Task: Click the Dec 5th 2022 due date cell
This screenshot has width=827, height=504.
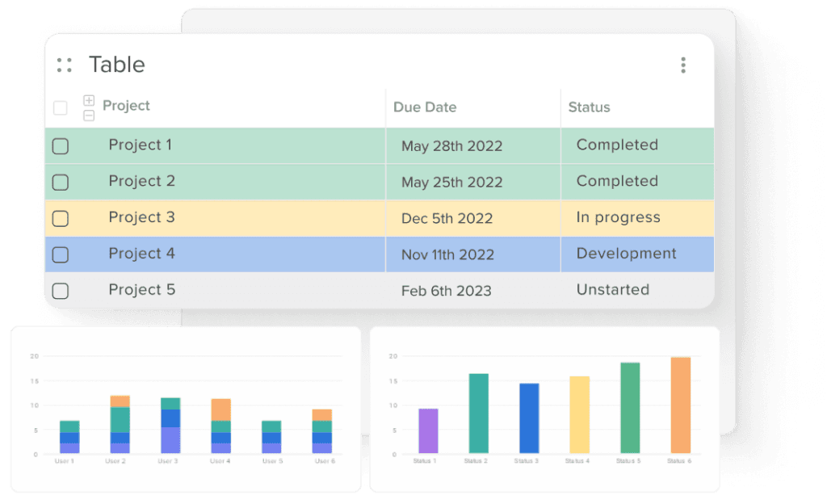Action: 473,218
